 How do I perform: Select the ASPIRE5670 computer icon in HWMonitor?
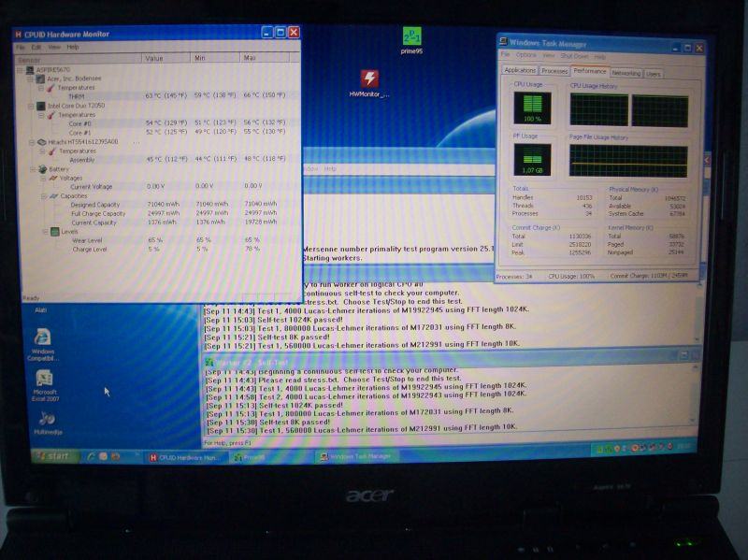point(31,70)
